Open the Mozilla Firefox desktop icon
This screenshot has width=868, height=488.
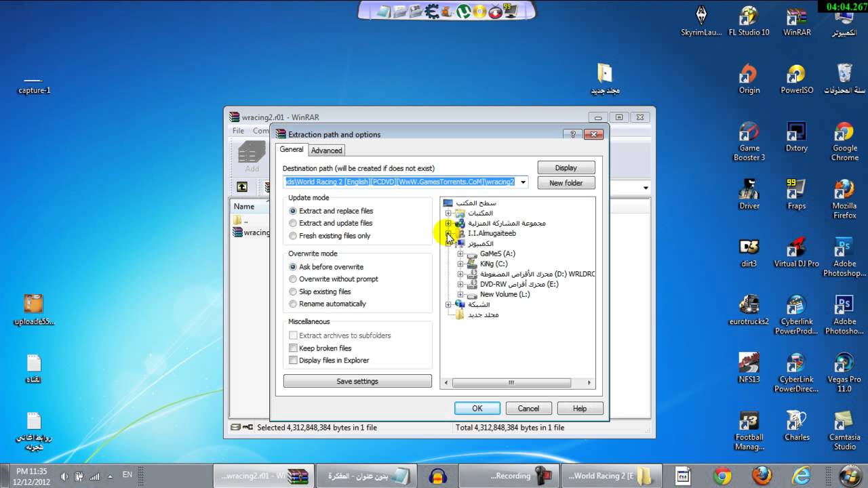pyautogui.click(x=844, y=199)
